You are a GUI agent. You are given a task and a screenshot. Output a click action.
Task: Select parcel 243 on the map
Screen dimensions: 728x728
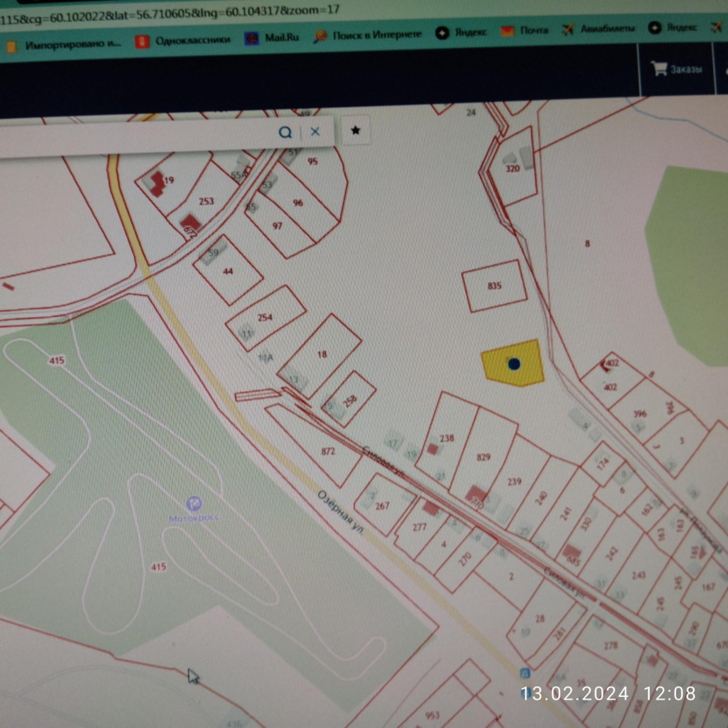click(638, 575)
